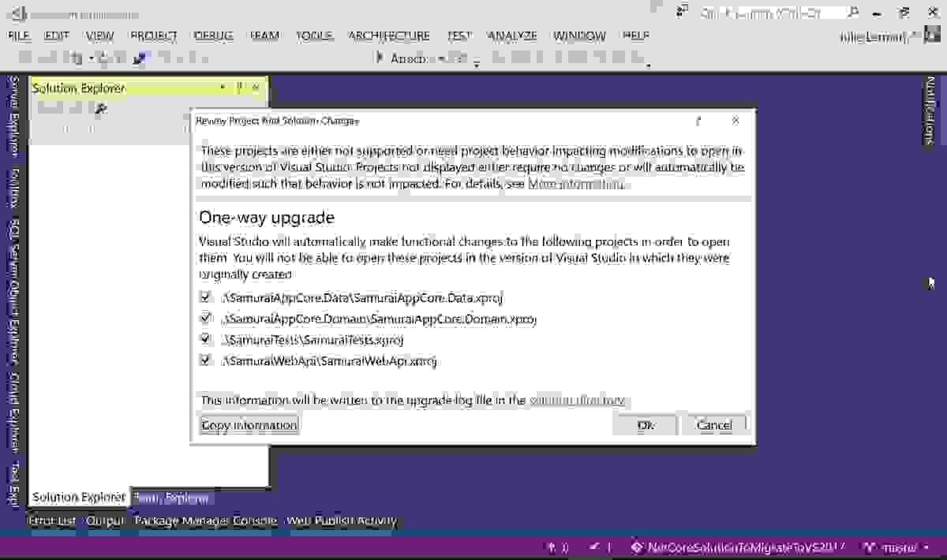Click the Visual Studio logo icon
Viewport: 947px width, 560px height.
(x=19, y=13)
